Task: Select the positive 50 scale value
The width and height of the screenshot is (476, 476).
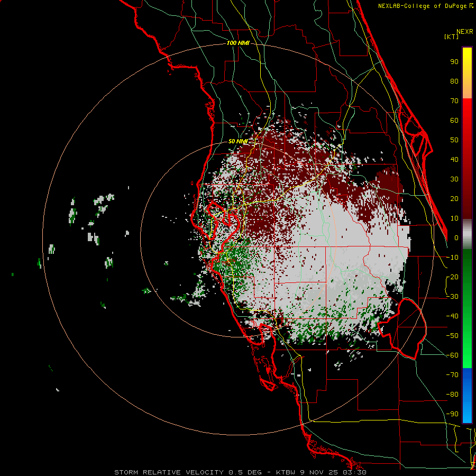Action: point(454,140)
